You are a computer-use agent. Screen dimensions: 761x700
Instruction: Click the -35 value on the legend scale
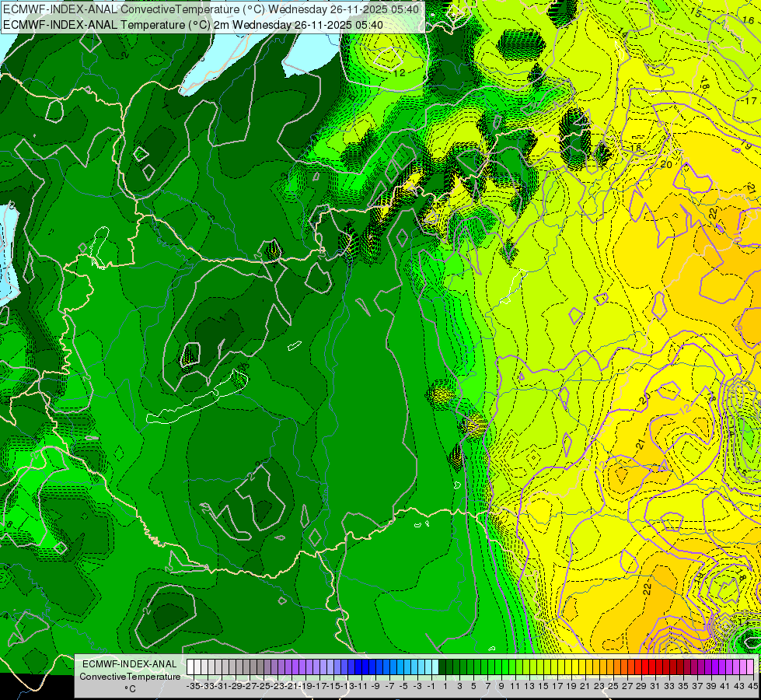(x=193, y=686)
